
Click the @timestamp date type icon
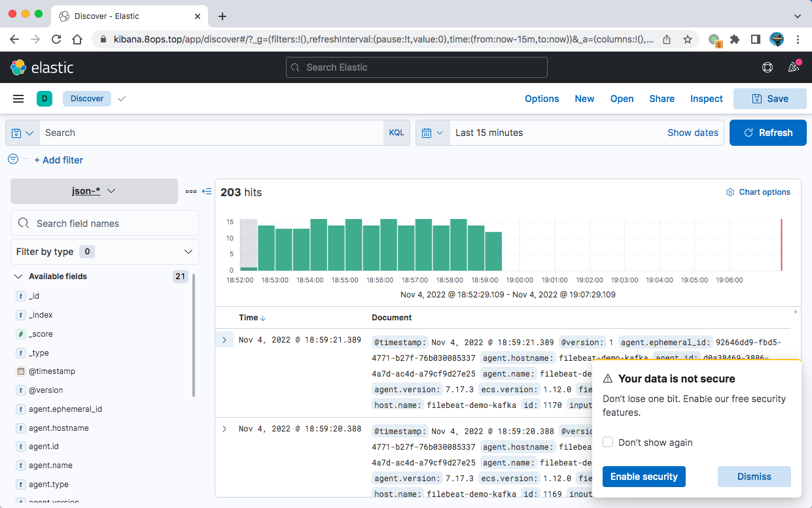[21, 371]
